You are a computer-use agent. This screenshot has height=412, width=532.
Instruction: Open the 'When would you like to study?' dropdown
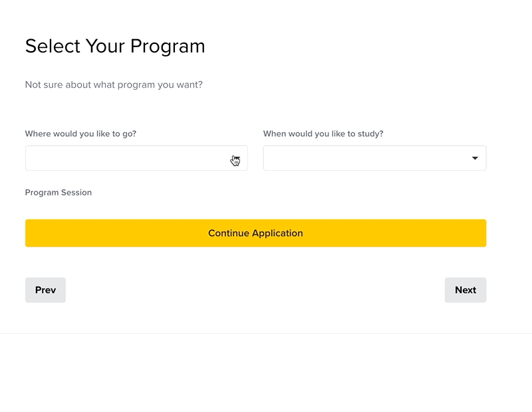[x=374, y=158]
